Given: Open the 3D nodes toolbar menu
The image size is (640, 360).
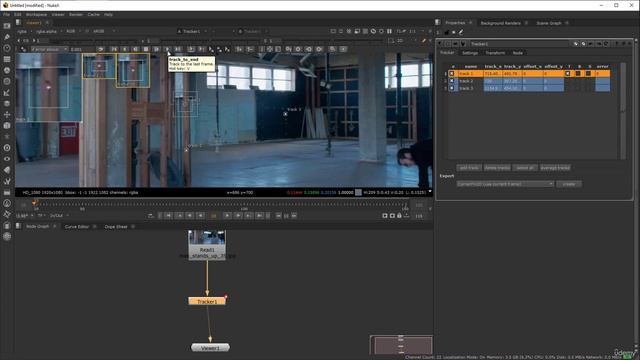Looking at the screenshot, I should (7, 126).
